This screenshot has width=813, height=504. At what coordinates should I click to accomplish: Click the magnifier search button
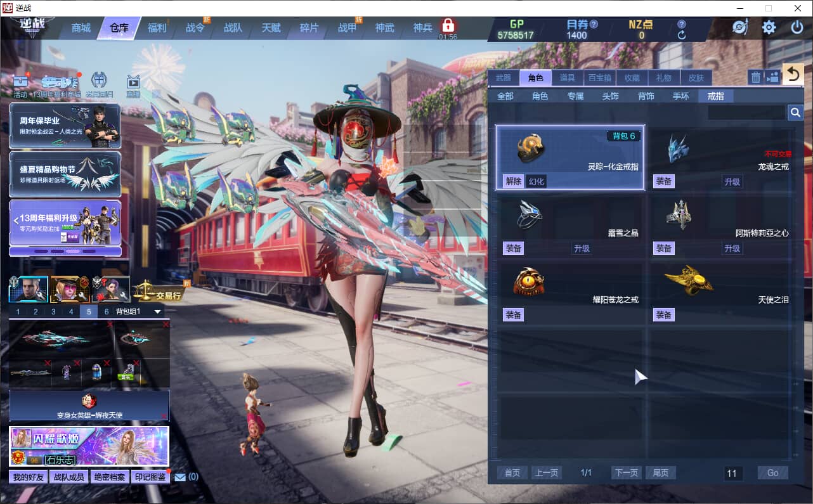pos(795,112)
